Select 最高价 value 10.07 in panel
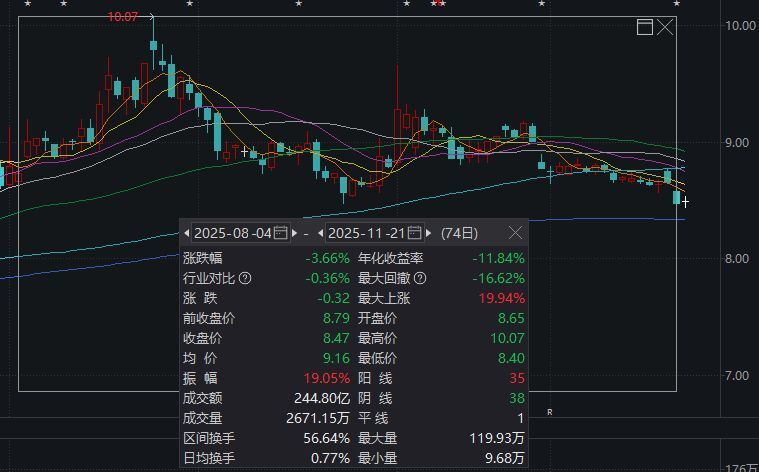 508,338
